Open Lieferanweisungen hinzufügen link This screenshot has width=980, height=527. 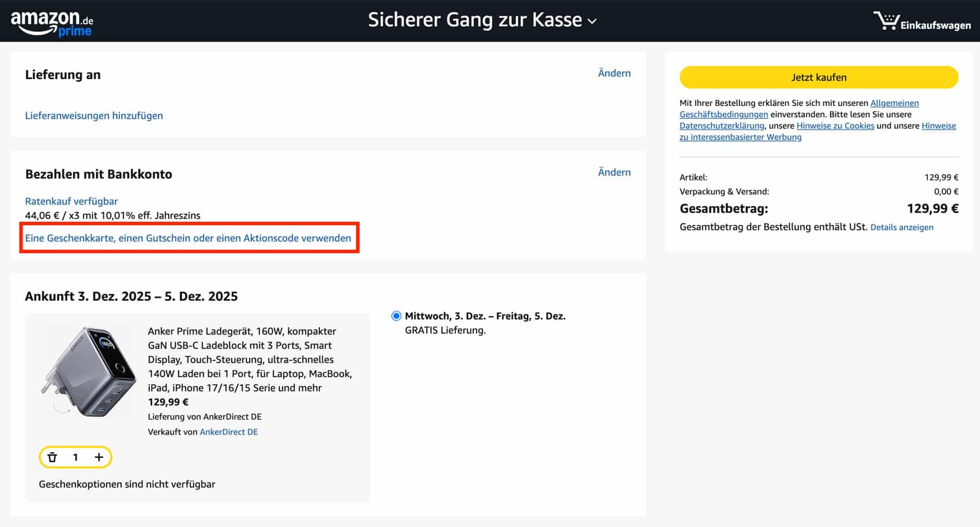click(x=94, y=116)
